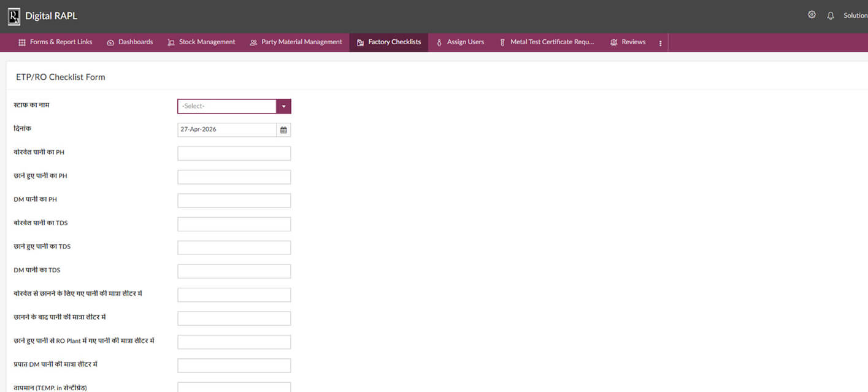Image resolution: width=868 pixels, height=392 pixels.
Task: Go to Stock Management tab
Action: click(201, 42)
